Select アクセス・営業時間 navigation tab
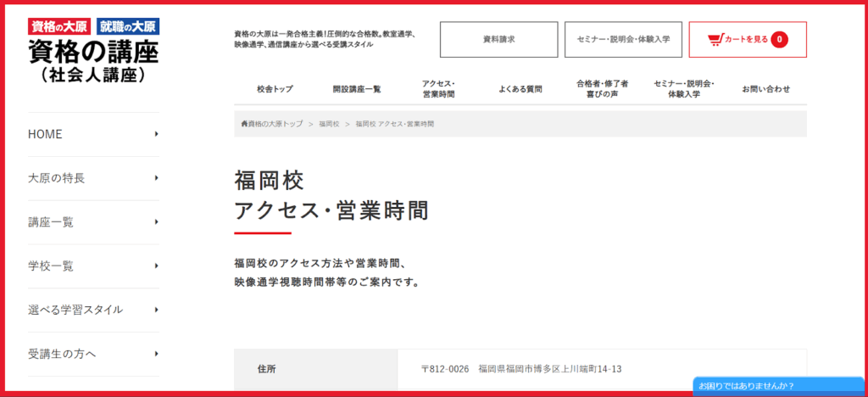Screen dimensions: 868x397 (439, 89)
